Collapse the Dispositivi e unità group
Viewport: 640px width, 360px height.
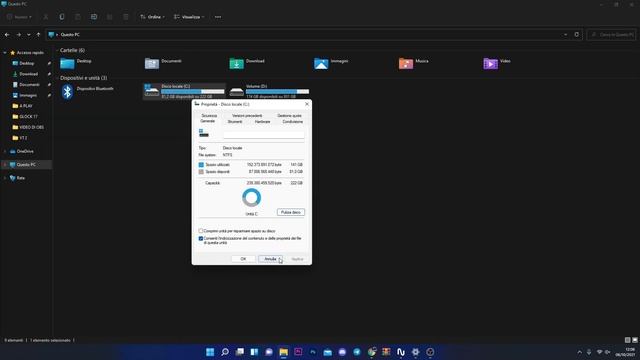(x=57, y=78)
